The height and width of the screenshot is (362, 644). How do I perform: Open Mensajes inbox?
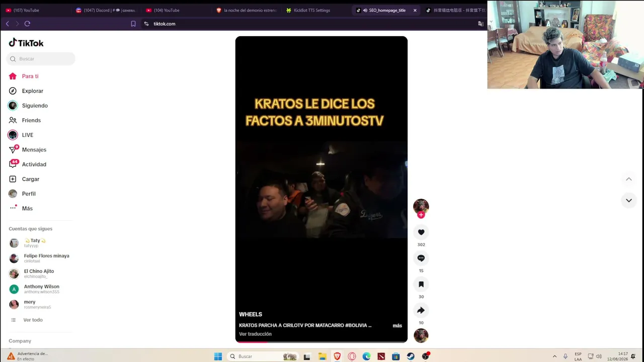tap(28, 150)
